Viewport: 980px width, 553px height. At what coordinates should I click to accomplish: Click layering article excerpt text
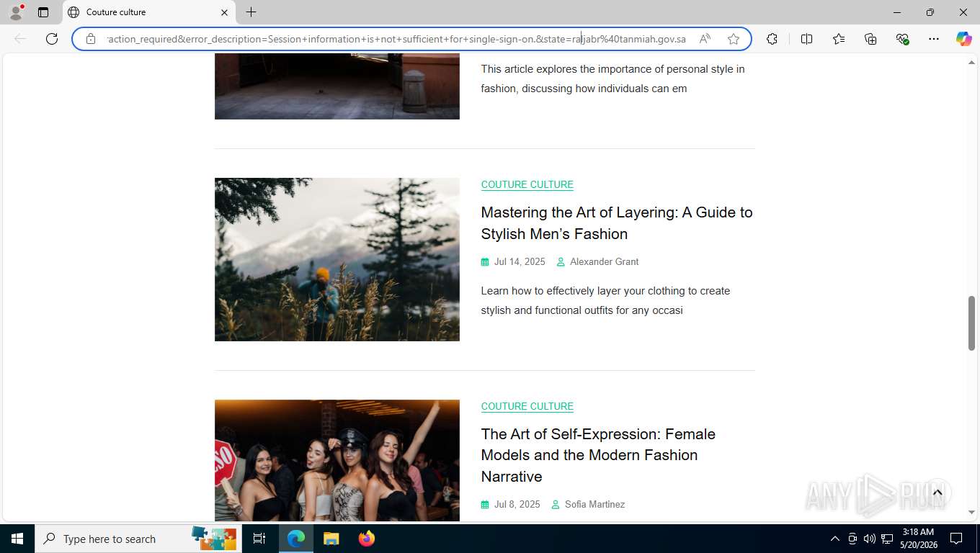pos(605,301)
